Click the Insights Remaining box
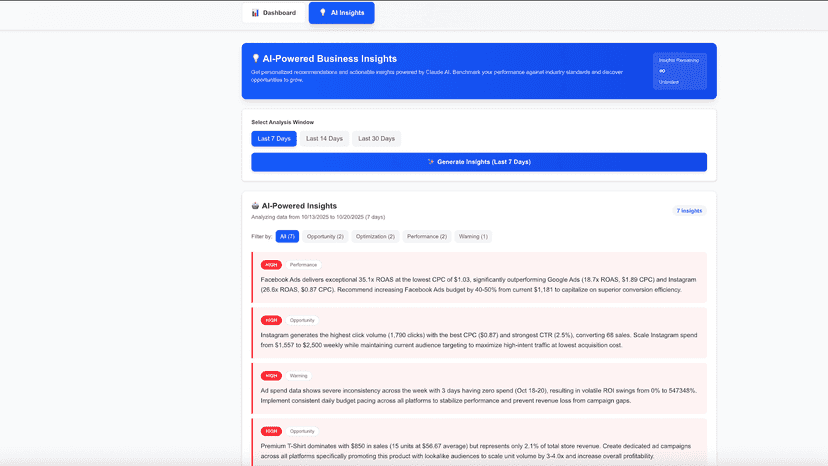 tap(680, 71)
